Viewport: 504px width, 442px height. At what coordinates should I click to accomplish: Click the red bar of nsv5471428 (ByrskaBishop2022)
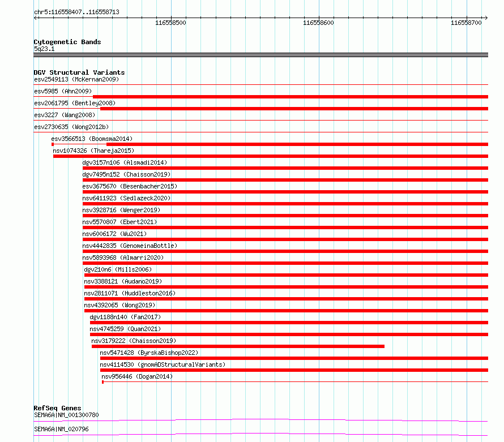[x=294, y=358]
